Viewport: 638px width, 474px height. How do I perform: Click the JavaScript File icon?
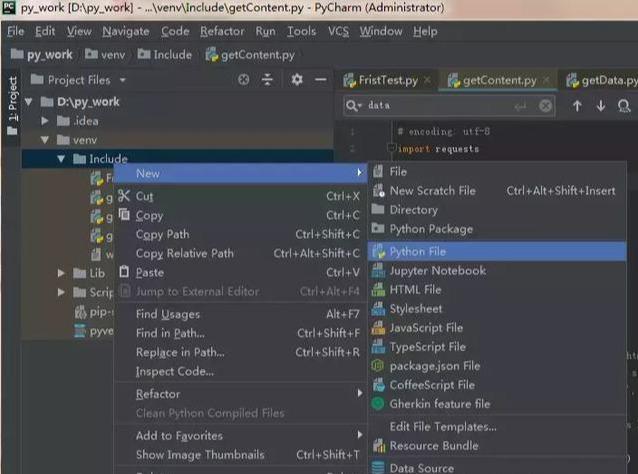[378, 328]
